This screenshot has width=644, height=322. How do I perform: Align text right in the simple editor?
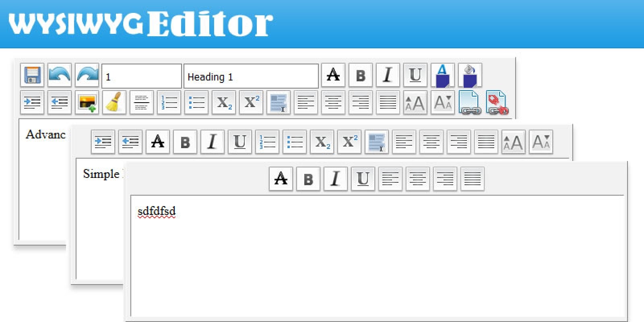459,142
